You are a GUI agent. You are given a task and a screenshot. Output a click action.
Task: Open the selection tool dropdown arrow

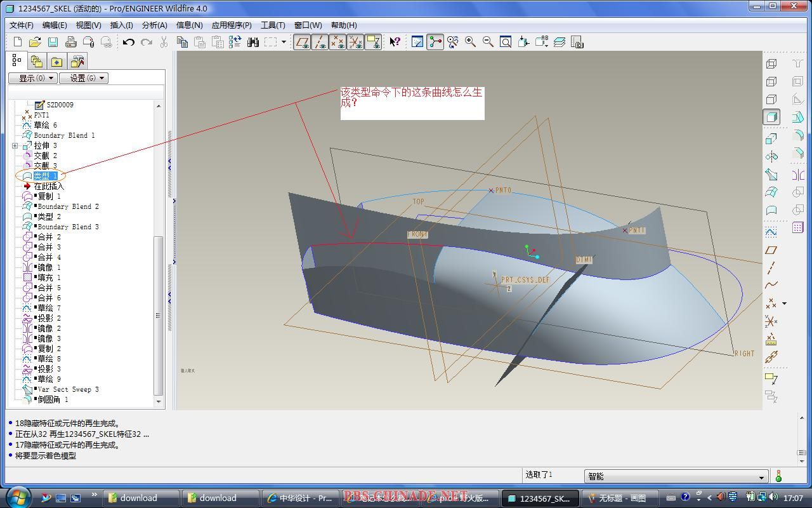(284, 42)
